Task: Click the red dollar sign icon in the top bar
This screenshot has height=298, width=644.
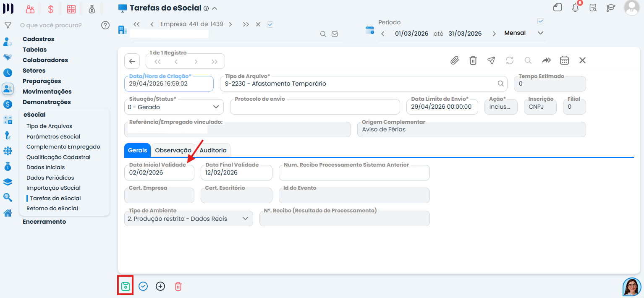Action: (51, 9)
